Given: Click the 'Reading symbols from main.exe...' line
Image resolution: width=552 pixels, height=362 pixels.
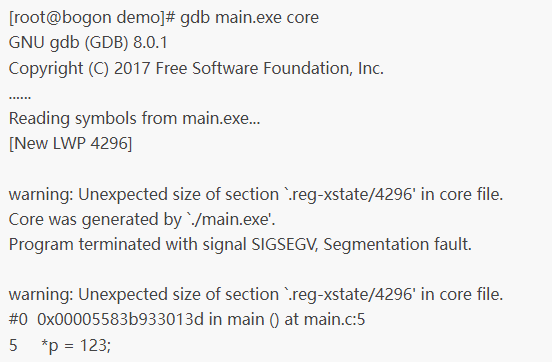Looking at the screenshot, I should point(134,118).
